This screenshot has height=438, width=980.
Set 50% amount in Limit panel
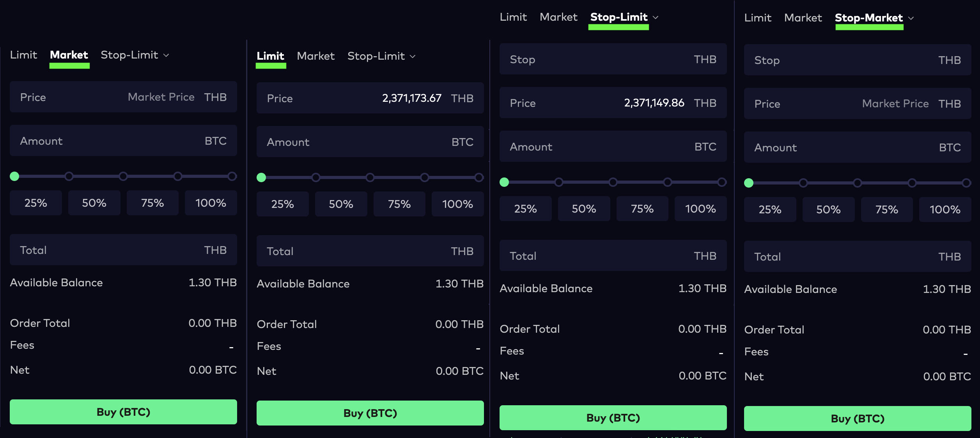pos(340,204)
